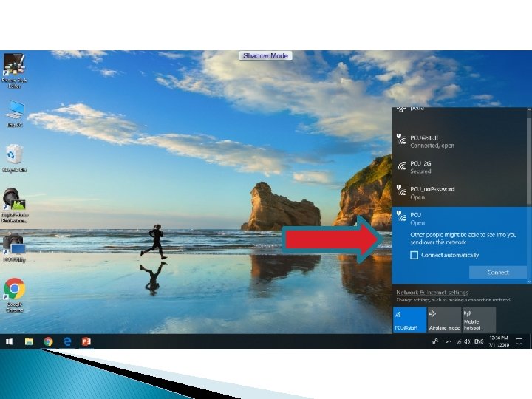Select the PCU_noPassword open network
532x399 pixels.
460,193
